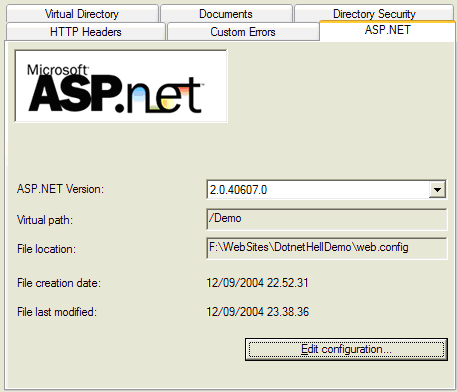Select the HTTP Headers tab

pyautogui.click(x=86, y=32)
